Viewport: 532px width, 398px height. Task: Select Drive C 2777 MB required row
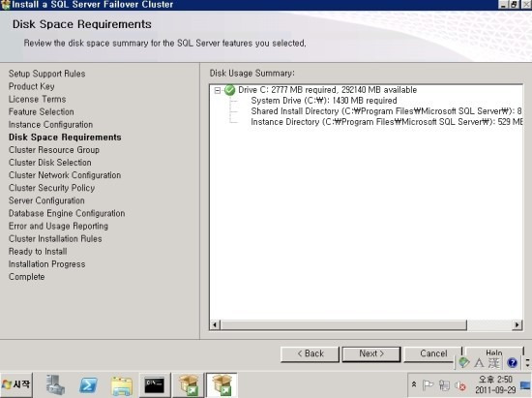327,90
